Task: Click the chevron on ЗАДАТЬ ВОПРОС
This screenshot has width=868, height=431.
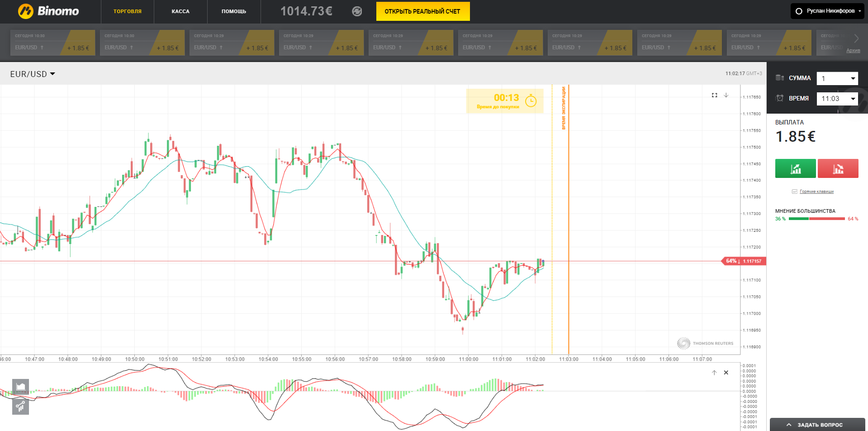Action: [789, 425]
